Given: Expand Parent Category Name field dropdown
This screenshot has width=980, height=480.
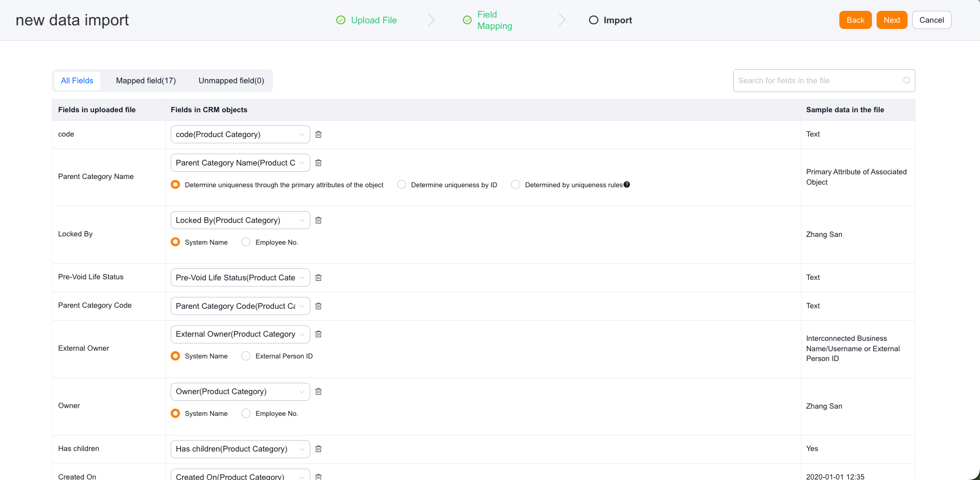Looking at the screenshot, I should point(240,163).
